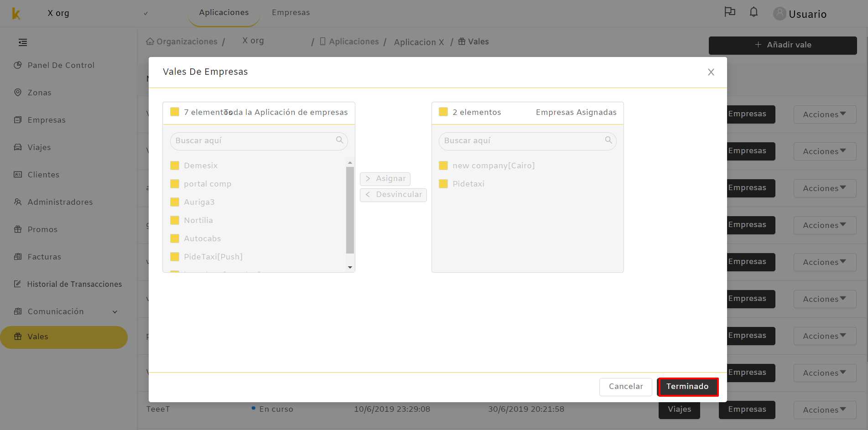
Task: Open notifications bell icon
Action: pos(754,12)
